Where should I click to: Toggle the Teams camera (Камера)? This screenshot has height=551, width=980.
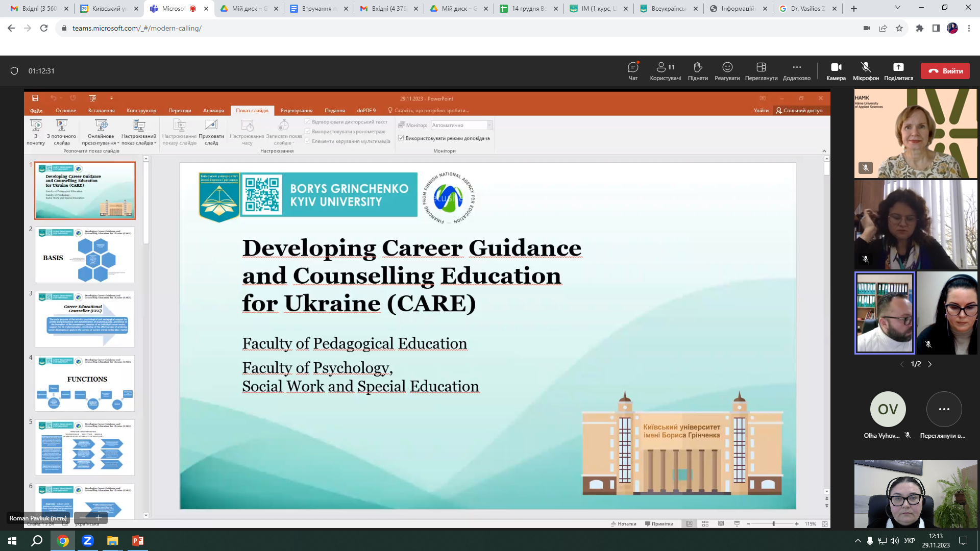click(x=836, y=71)
